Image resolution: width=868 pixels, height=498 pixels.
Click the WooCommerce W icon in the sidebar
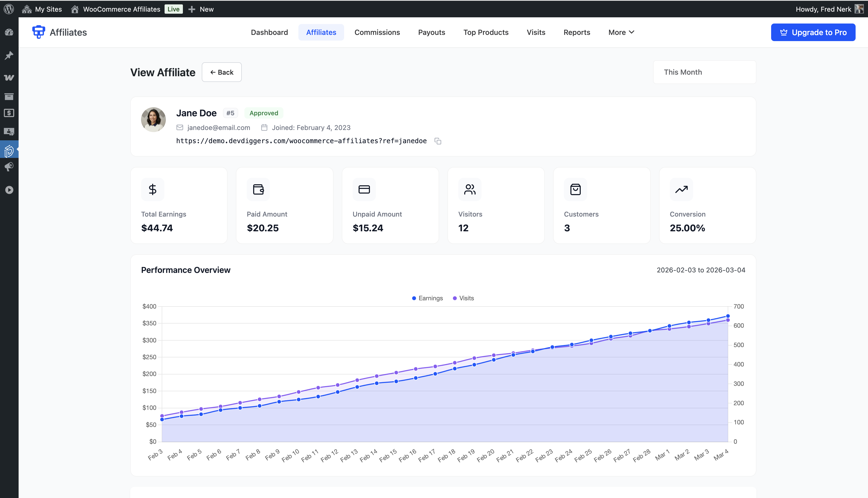tap(9, 78)
